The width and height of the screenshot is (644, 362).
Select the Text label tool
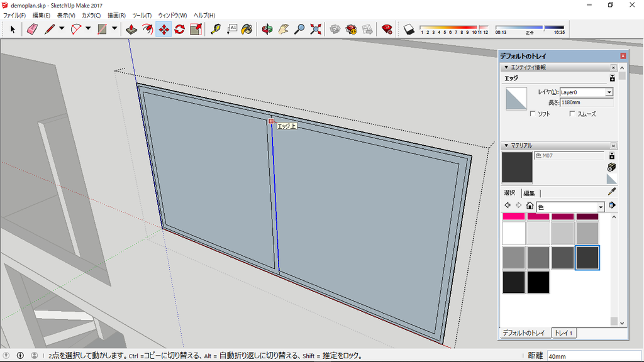(x=231, y=29)
